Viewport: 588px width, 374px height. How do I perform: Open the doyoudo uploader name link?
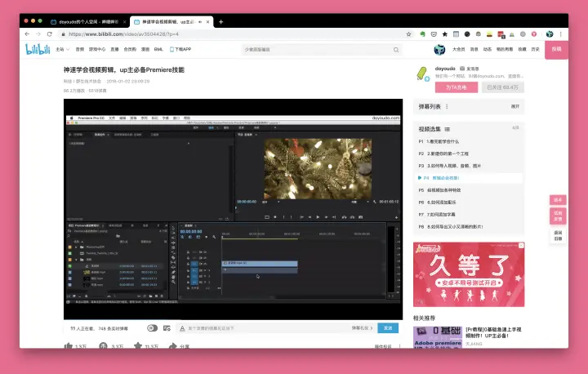point(445,69)
